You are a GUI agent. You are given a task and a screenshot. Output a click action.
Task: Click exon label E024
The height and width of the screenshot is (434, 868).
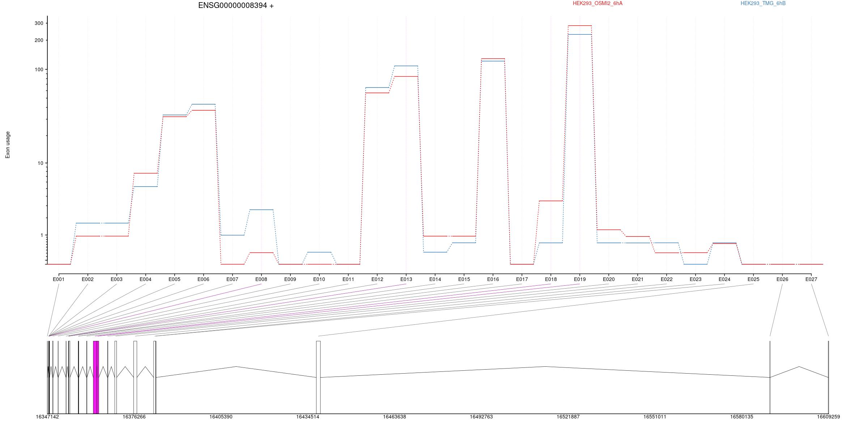pos(724,279)
